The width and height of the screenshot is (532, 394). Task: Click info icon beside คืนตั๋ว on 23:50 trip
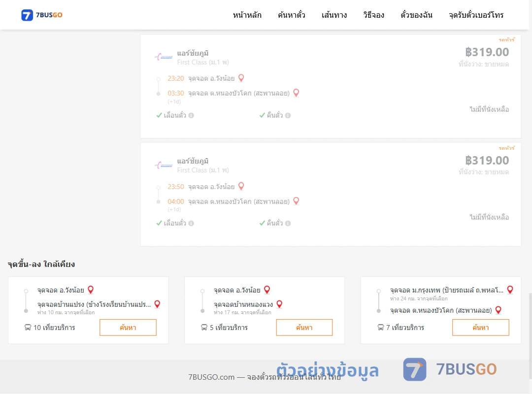tap(288, 223)
